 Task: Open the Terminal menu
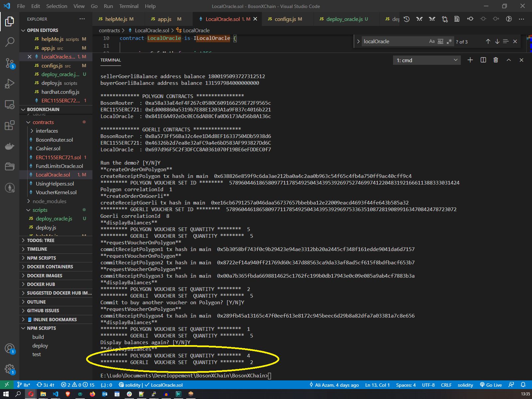coord(129,6)
